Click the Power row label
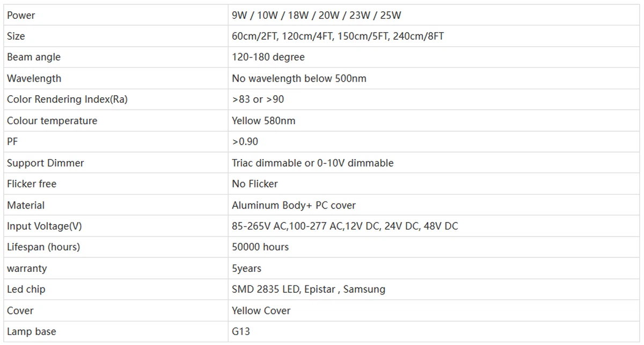 [21, 15]
